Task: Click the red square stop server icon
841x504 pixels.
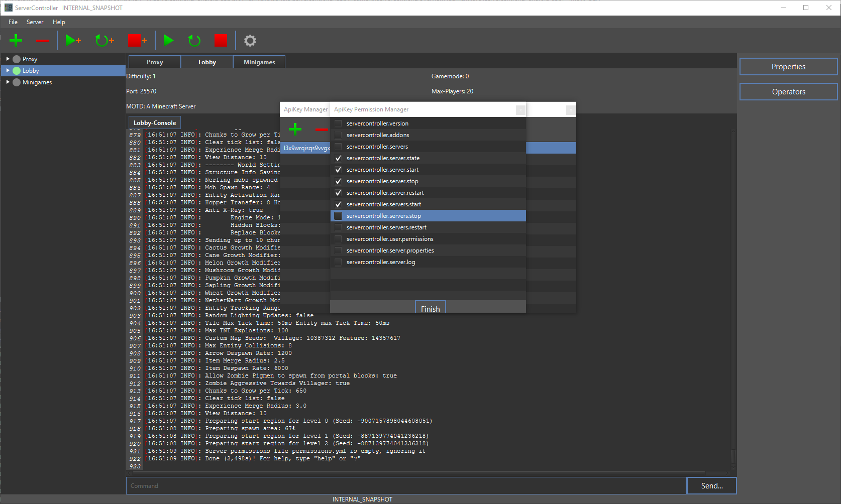Action: tap(221, 40)
